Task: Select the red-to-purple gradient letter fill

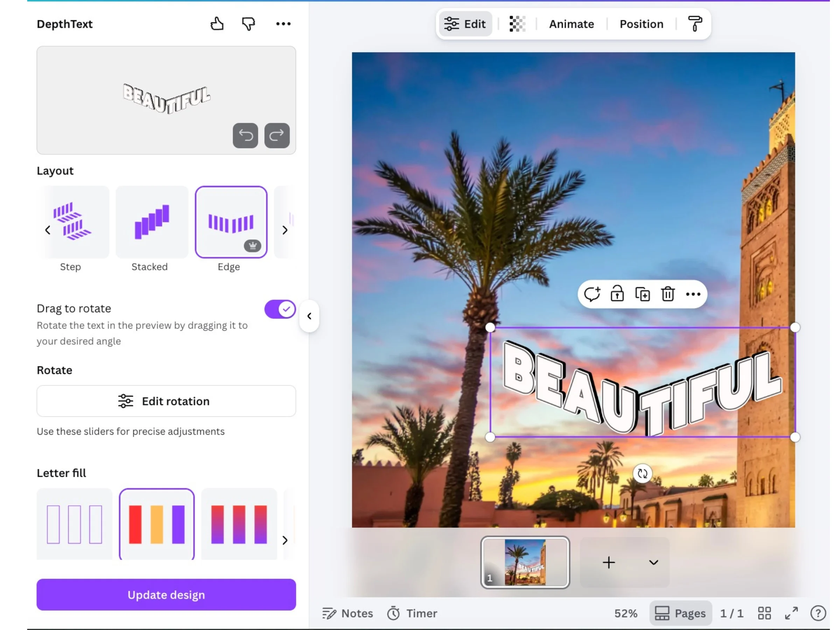Action: coord(239,524)
